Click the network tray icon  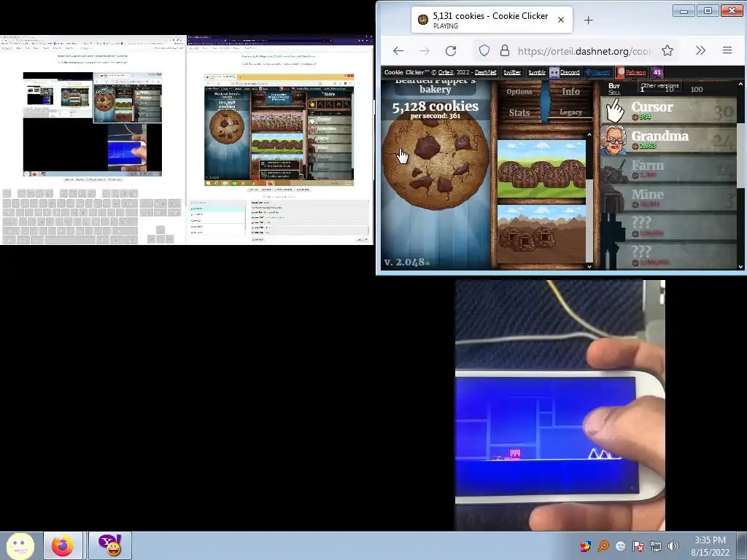(x=656, y=546)
